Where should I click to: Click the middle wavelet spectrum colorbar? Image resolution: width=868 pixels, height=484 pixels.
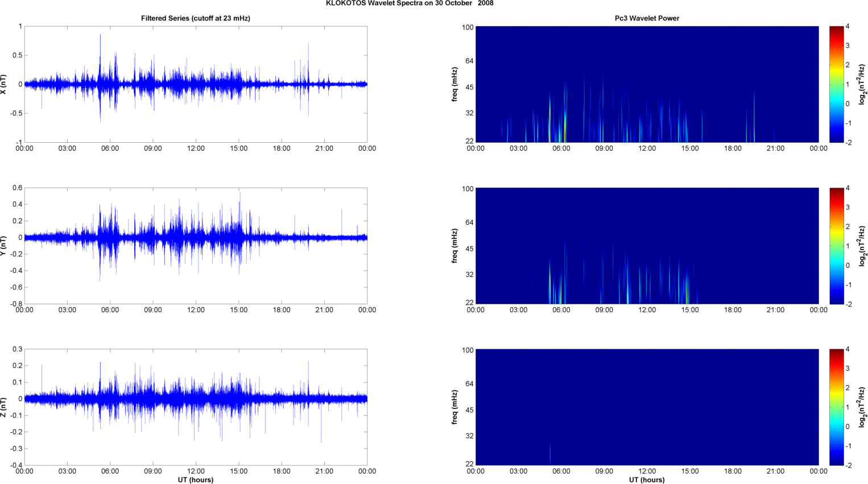pos(836,246)
